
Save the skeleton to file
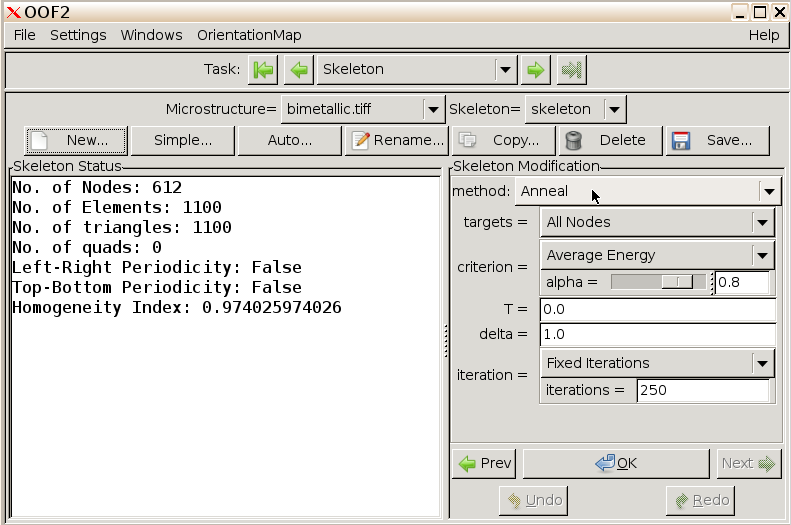point(717,140)
